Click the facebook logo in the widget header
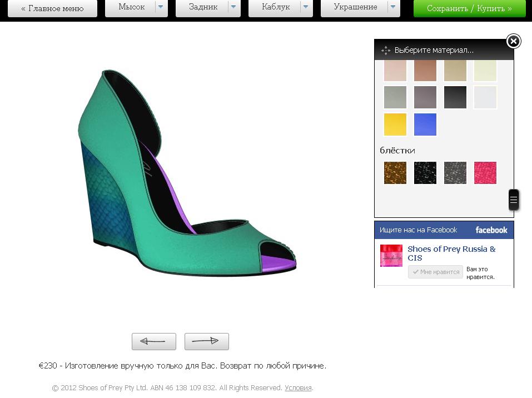This screenshot has width=532, height=398. pyautogui.click(x=491, y=230)
